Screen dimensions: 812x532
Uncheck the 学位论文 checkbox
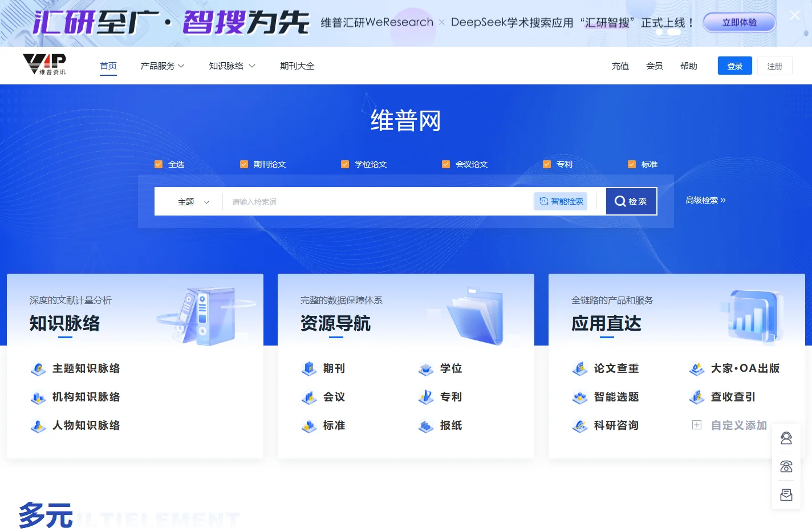tap(345, 164)
